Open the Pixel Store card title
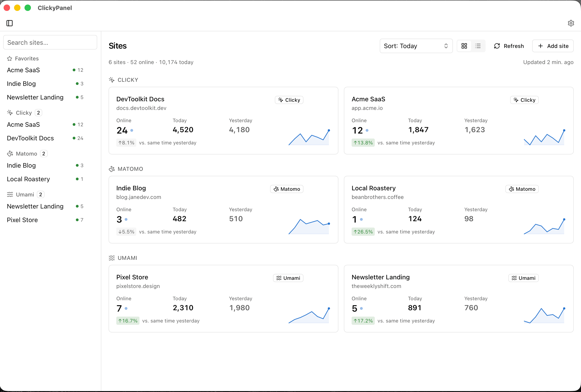The height and width of the screenshot is (392, 581). click(132, 277)
